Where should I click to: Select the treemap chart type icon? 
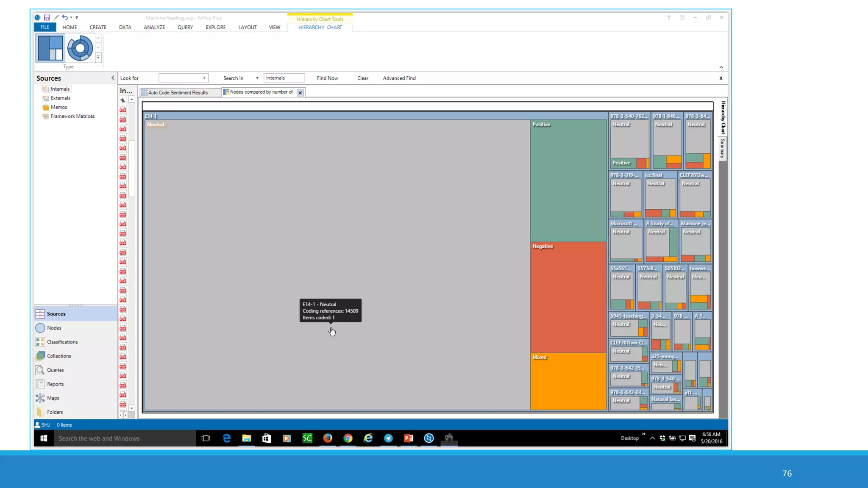click(x=50, y=48)
